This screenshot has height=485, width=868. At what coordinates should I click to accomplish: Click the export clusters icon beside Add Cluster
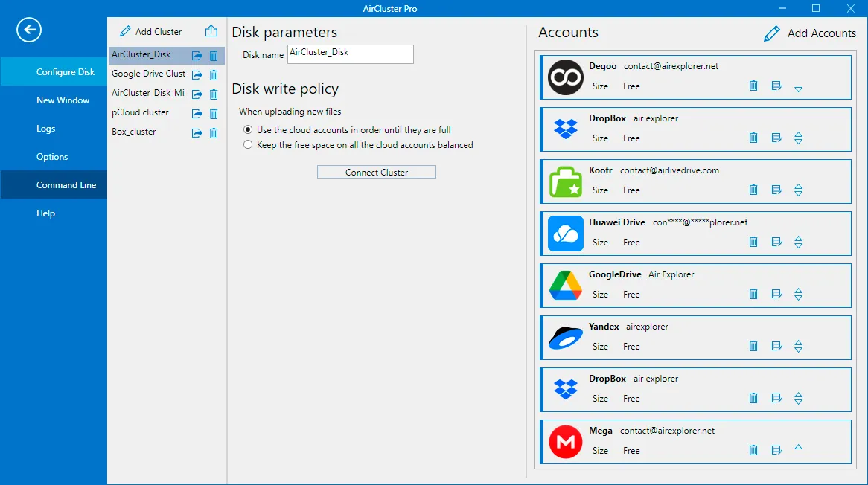click(211, 31)
